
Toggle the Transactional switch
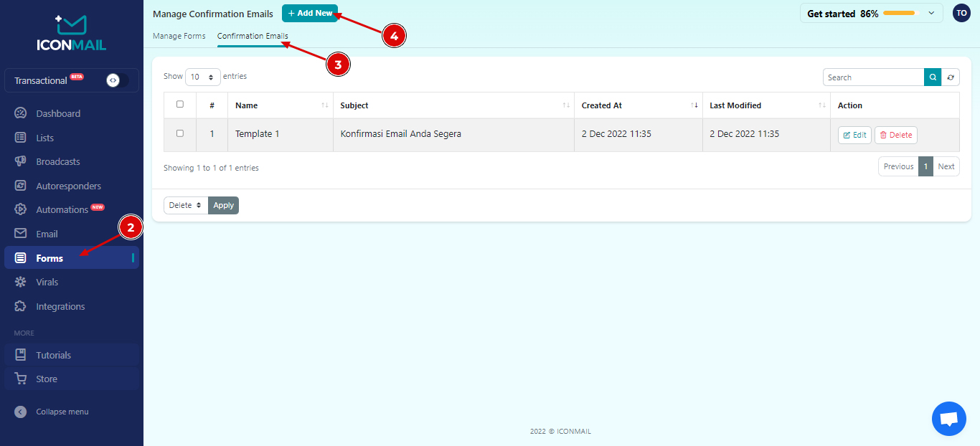click(x=116, y=80)
